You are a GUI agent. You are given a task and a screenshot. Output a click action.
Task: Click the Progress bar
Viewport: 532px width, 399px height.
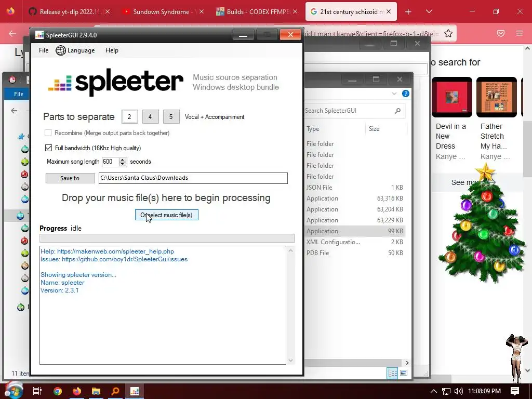pyautogui.click(x=167, y=238)
